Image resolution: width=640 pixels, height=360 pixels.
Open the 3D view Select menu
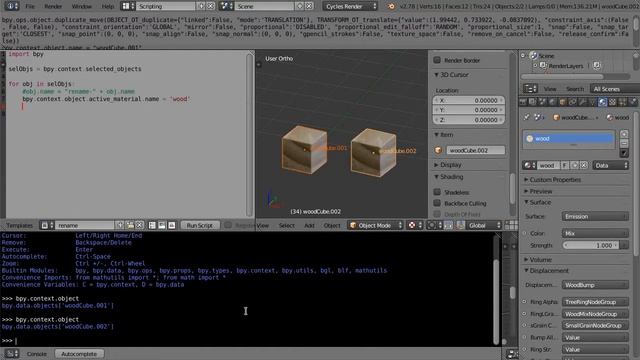[x=287, y=225]
